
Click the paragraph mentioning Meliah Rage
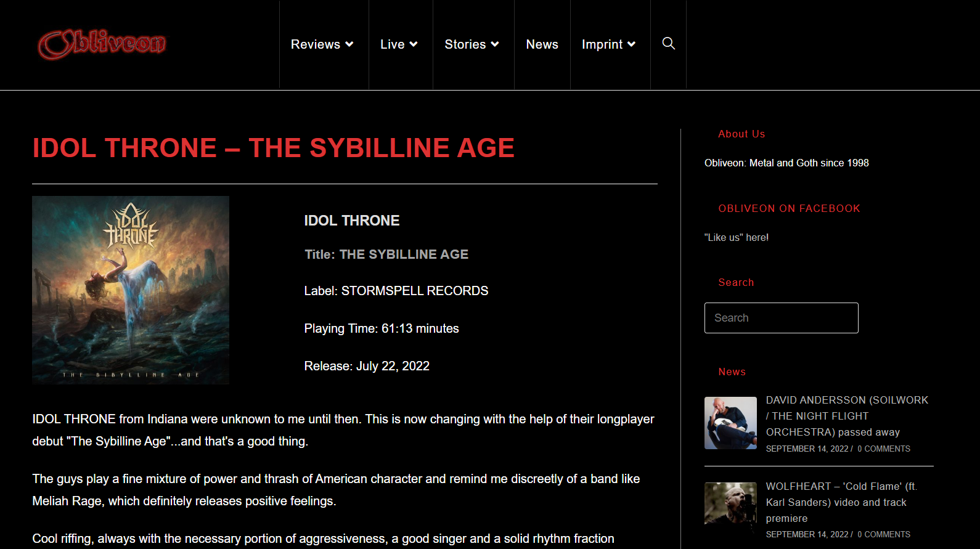[x=336, y=490]
